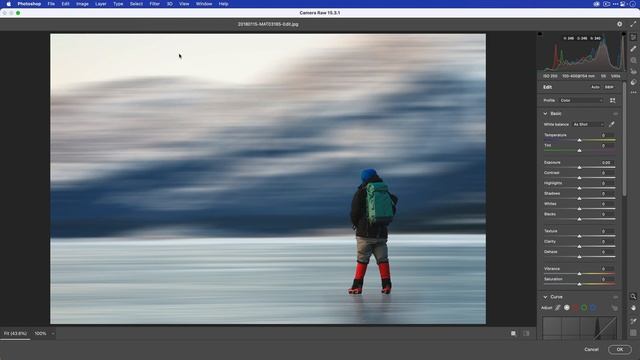The image size is (640, 360).
Task: Toggle before/after view icon
Action: 526,333
